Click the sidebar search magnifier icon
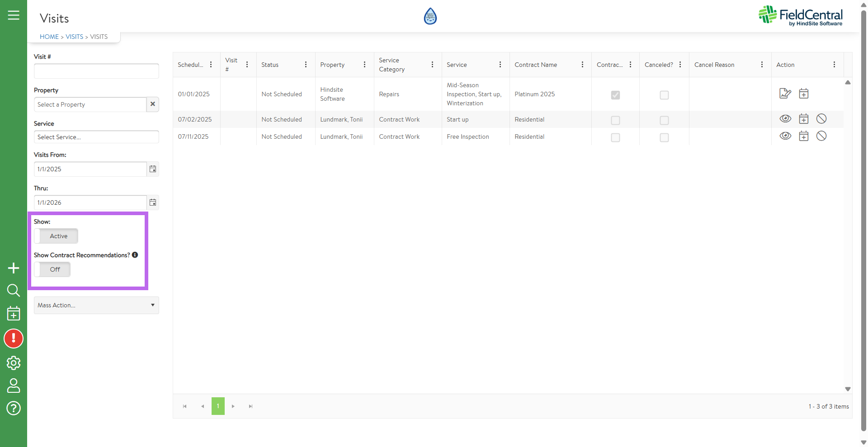The image size is (868, 447). tap(14, 290)
